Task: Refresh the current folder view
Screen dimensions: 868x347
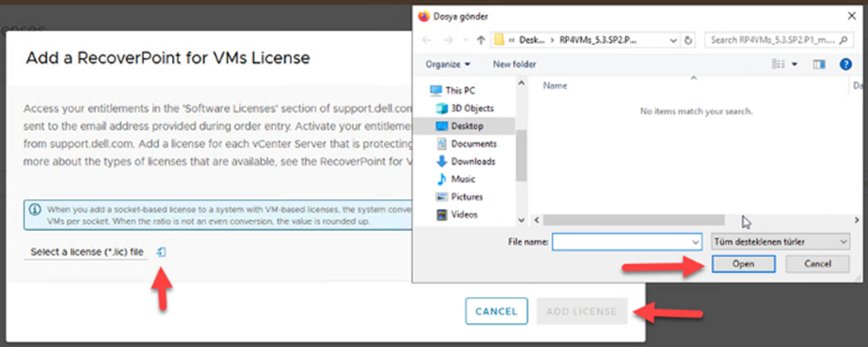Action: [x=688, y=41]
